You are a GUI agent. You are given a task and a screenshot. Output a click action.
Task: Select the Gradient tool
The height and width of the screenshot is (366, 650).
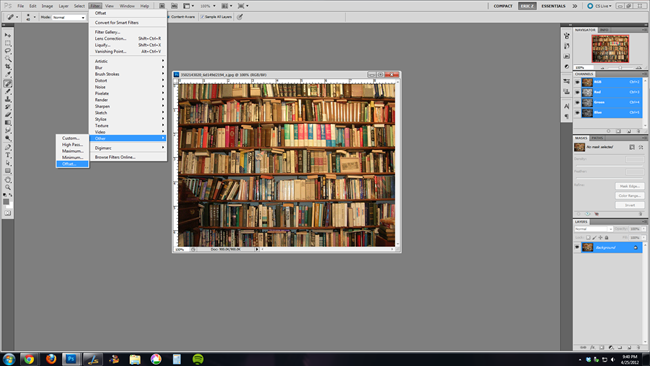click(8, 123)
